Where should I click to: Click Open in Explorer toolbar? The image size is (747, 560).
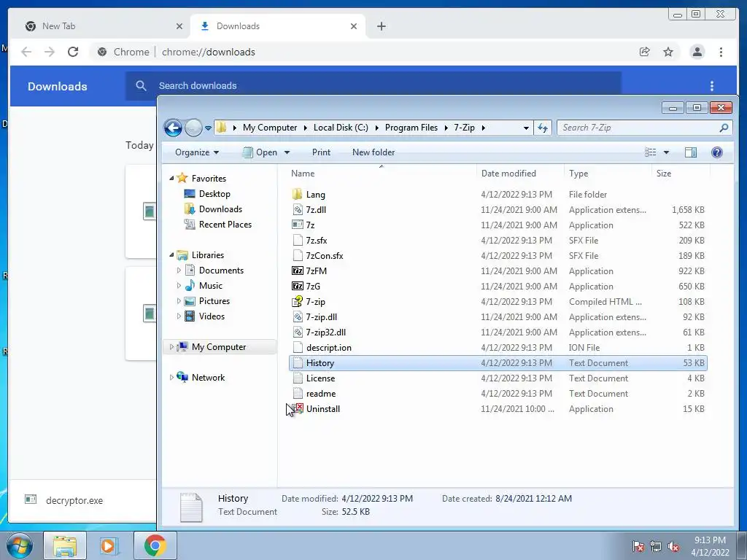[x=260, y=152]
